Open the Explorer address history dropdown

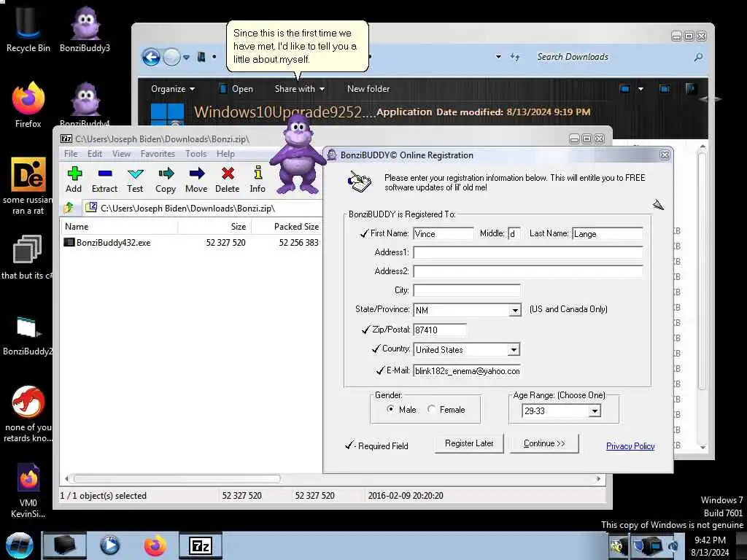[x=498, y=57]
